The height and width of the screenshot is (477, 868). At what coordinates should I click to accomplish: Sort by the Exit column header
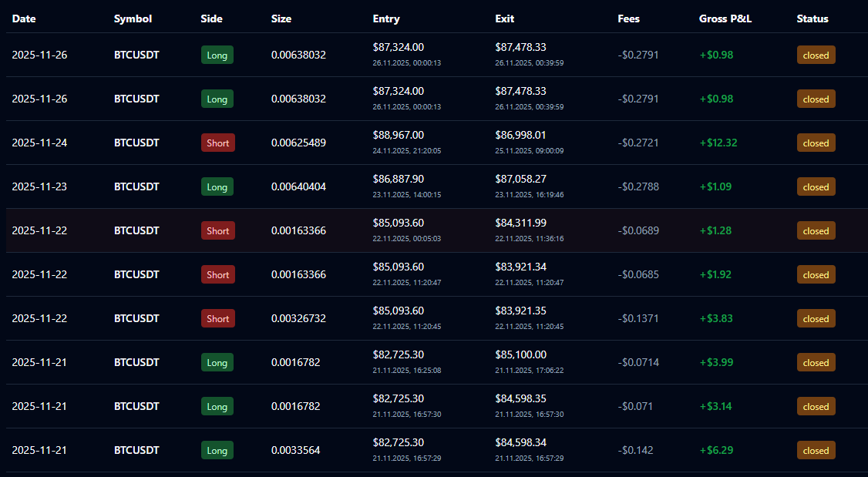[504, 18]
